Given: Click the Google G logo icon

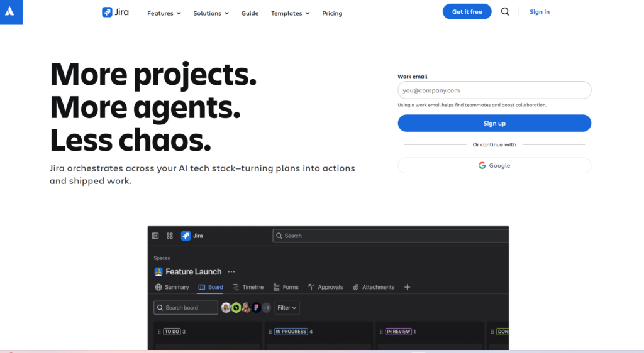Looking at the screenshot, I should coord(482,166).
